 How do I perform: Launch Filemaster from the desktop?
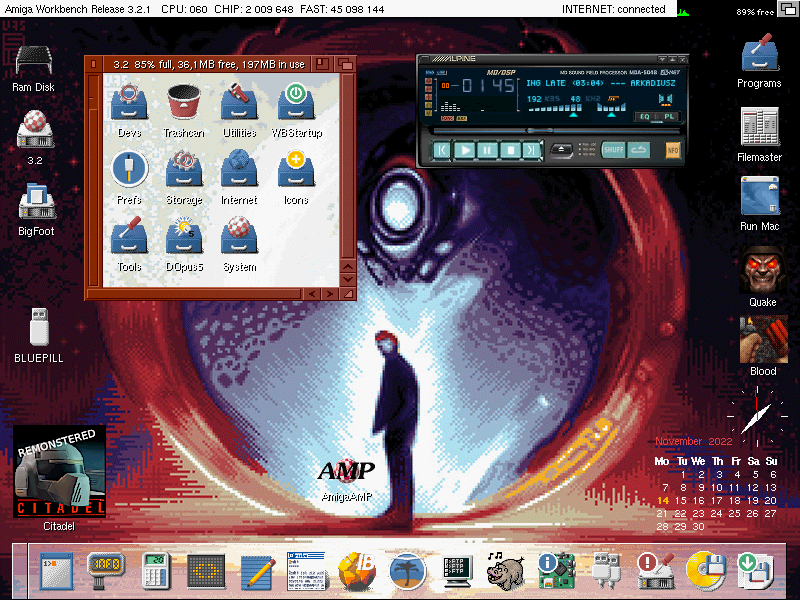[x=760, y=127]
